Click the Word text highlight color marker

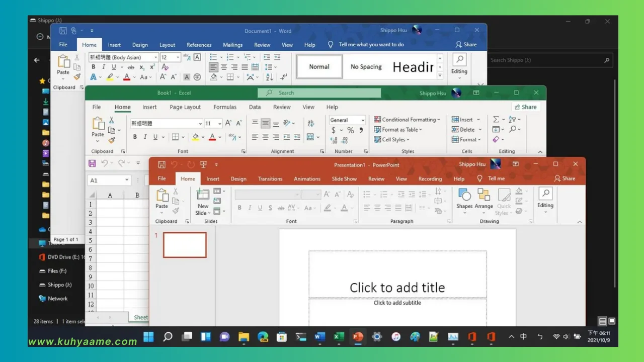coord(110,77)
